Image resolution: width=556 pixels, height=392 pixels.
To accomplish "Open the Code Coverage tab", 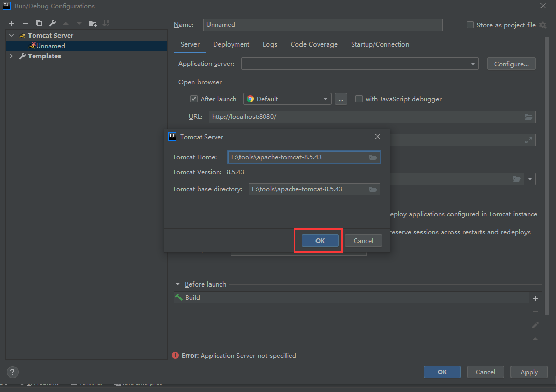I will (314, 44).
